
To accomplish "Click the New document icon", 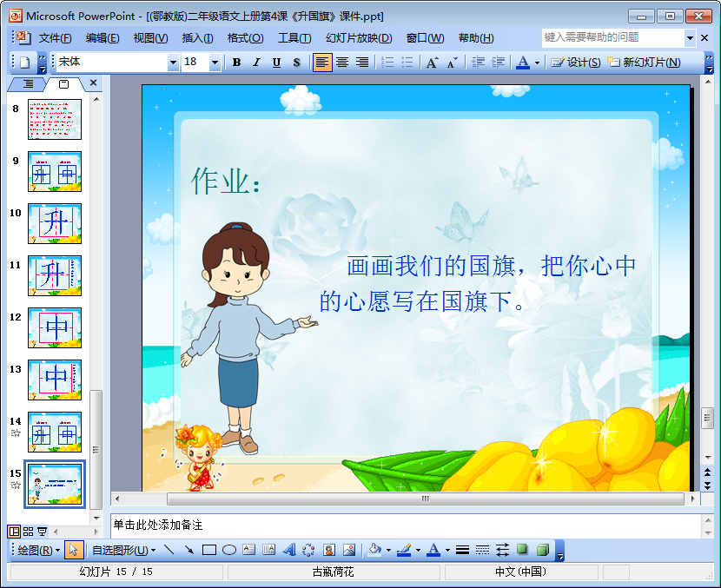I will tap(25, 62).
